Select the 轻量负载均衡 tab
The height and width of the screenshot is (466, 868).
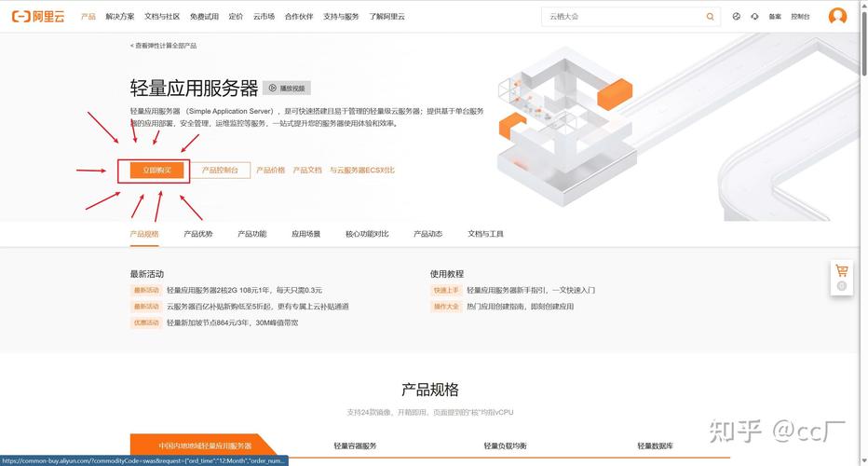(506, 445)
